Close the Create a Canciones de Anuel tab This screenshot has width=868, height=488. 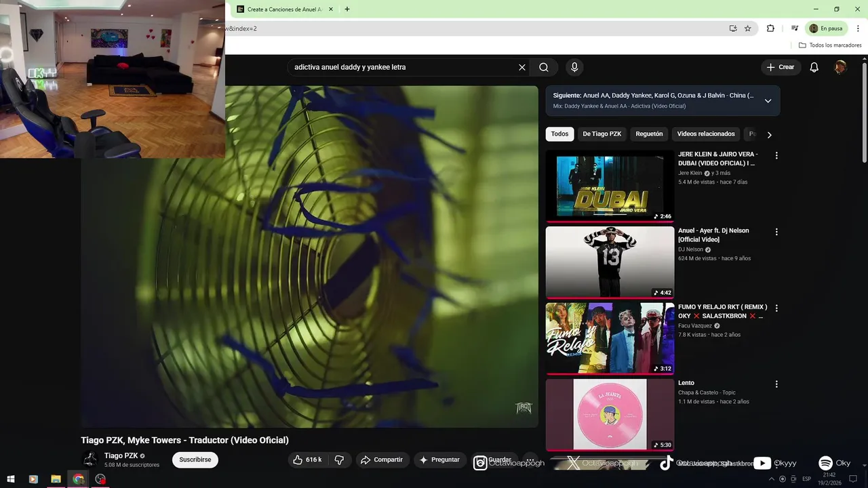[331, 9]
